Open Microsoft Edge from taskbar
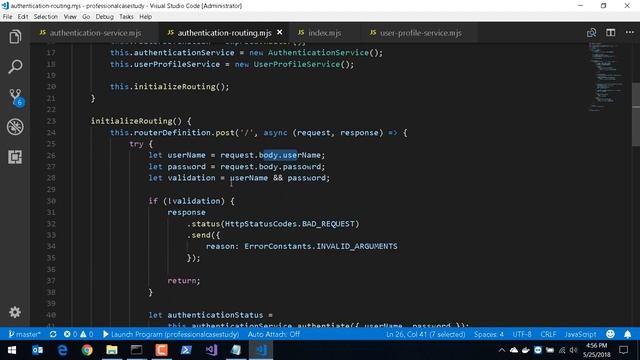 (62, 350)
